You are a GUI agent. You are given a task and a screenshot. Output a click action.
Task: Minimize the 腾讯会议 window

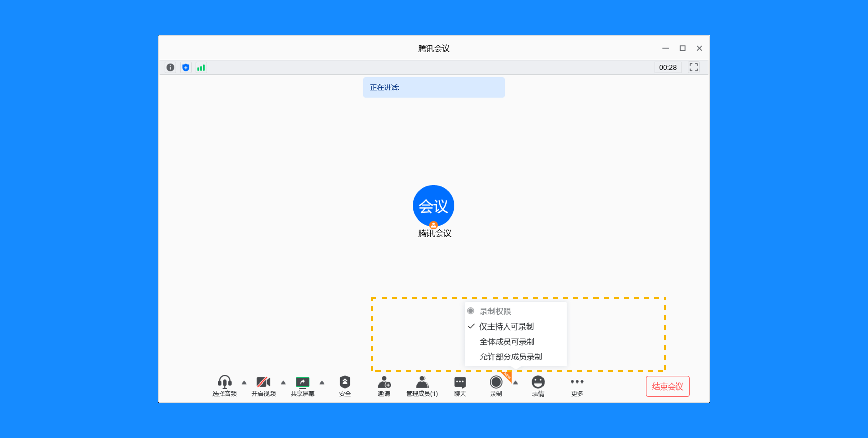(666, 48)
